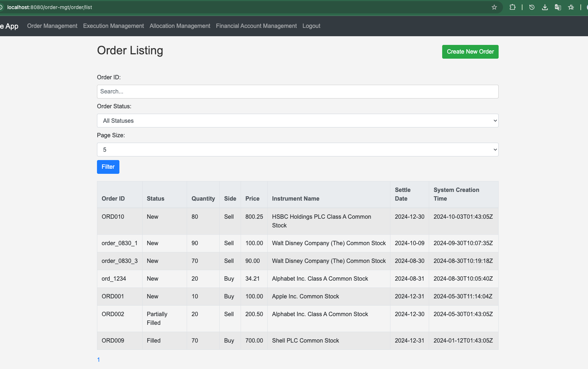Image resolution: width=588 pixels, height=369 pixels.
Task: Click the site info icon beside the URL
Action: (1, 7)
